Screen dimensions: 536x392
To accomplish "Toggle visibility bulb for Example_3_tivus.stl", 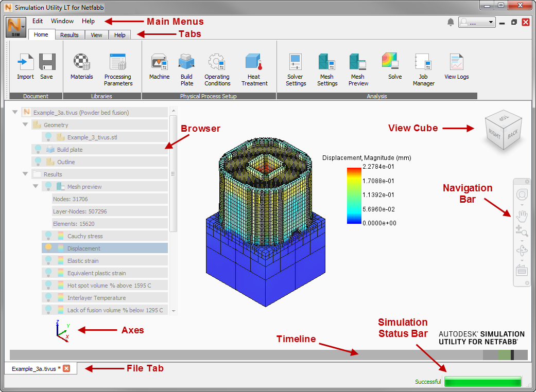I will [48, 137].
